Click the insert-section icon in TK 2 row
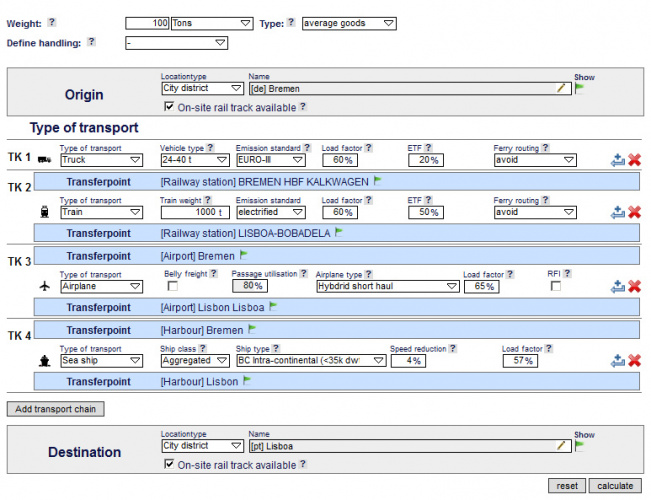 pos(618,212)
